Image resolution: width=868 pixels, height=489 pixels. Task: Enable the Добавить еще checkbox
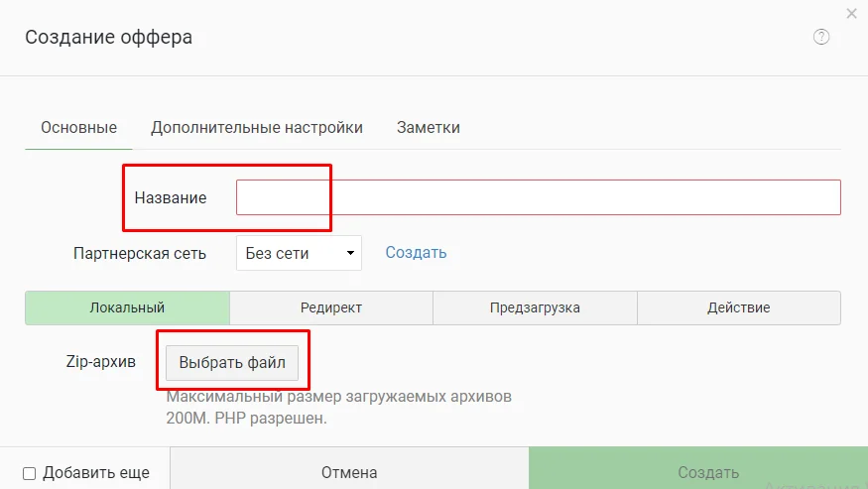[x=30, y=473]
